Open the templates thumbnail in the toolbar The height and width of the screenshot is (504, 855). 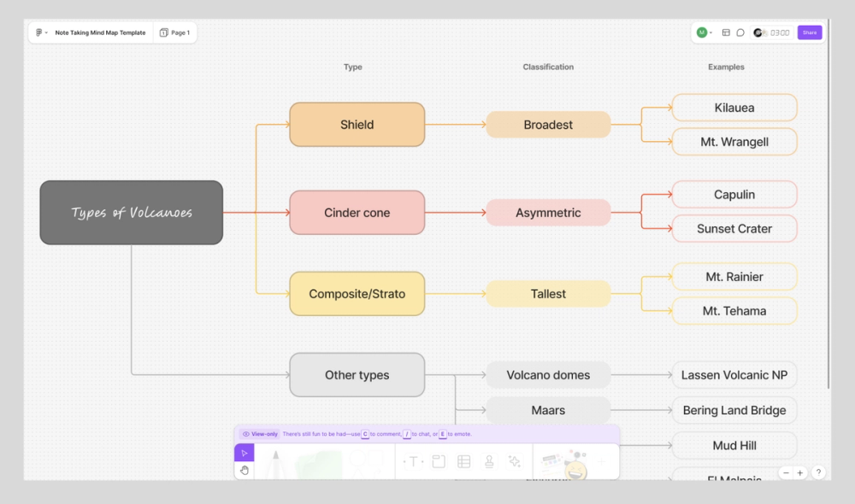pyautogui.click(x=550, y=461)
